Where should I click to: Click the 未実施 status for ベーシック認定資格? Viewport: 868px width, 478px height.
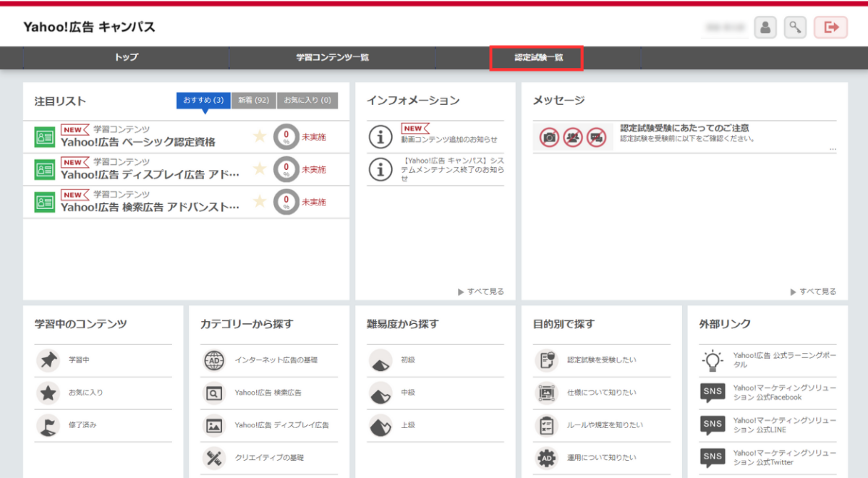pyautogui.click(x=314, y=137)
